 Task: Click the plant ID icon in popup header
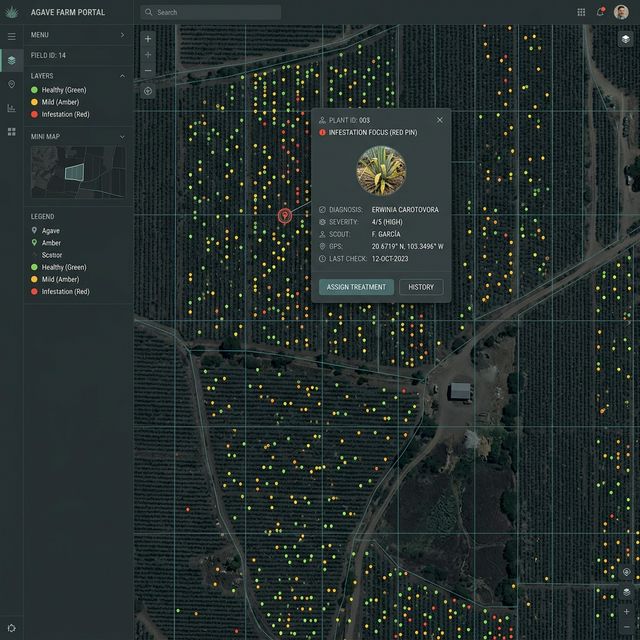322,120
